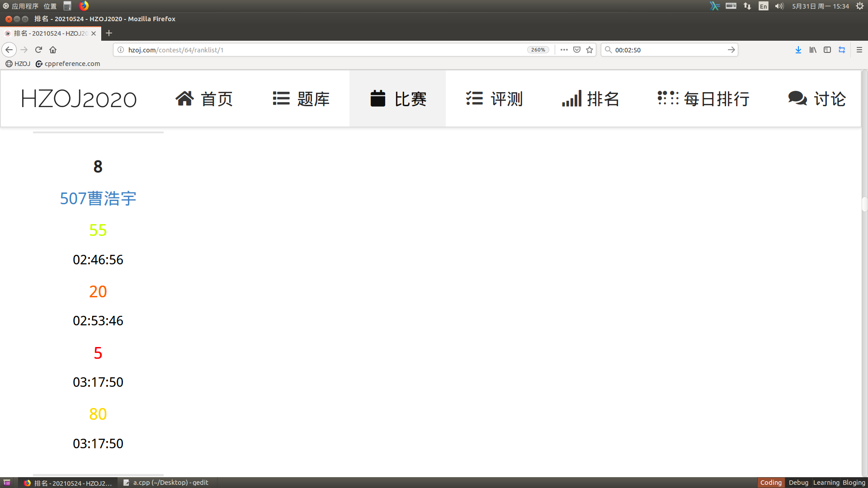Open the Library bookmarks icon
868x488 pixels.
813,50
